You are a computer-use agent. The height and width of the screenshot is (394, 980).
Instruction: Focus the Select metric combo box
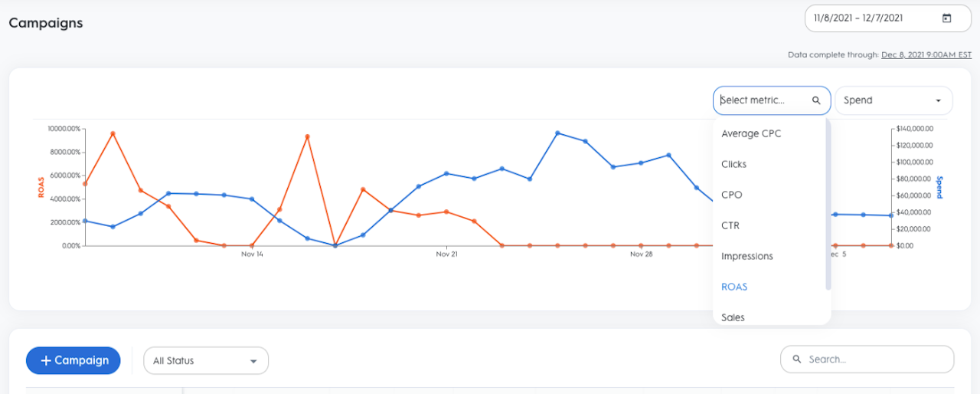(x=763, y=100)
